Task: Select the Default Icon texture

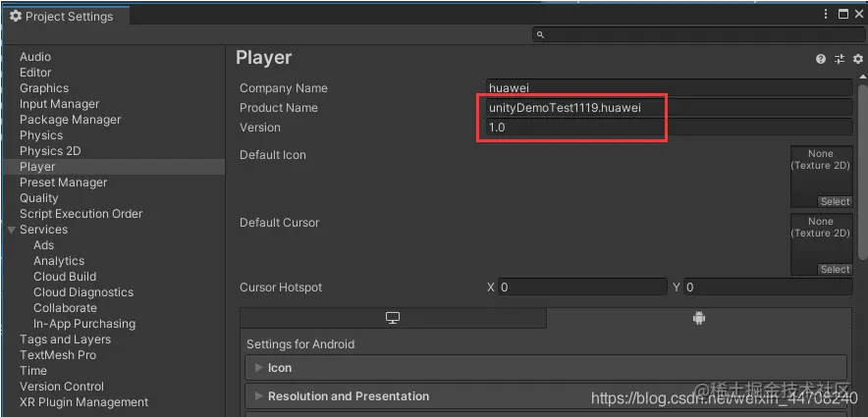Action: click(x=835, y=202)
